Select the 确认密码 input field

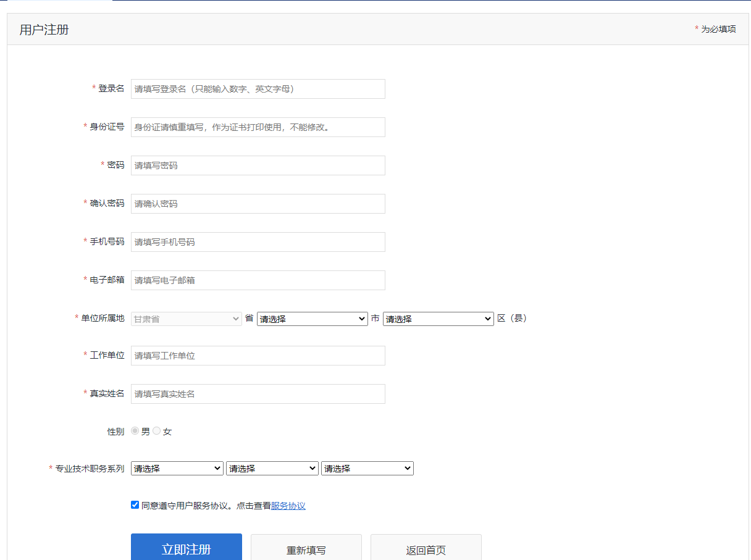[258, 204]
